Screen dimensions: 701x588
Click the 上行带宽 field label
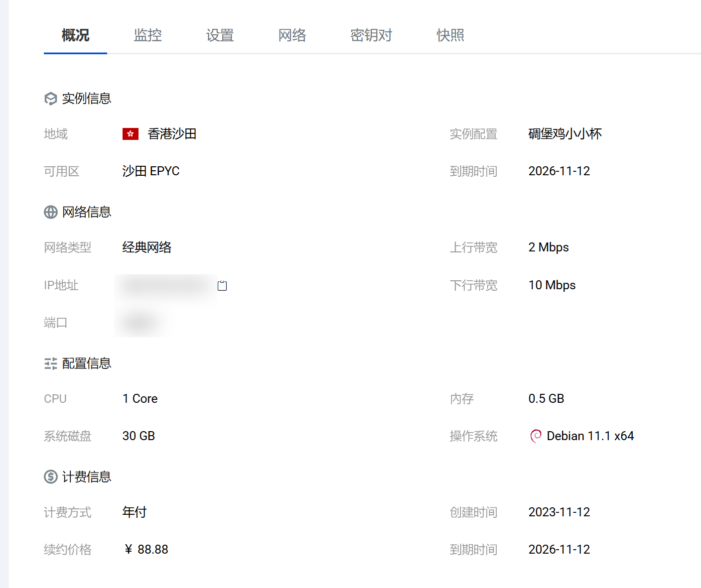tap(474, 247)
